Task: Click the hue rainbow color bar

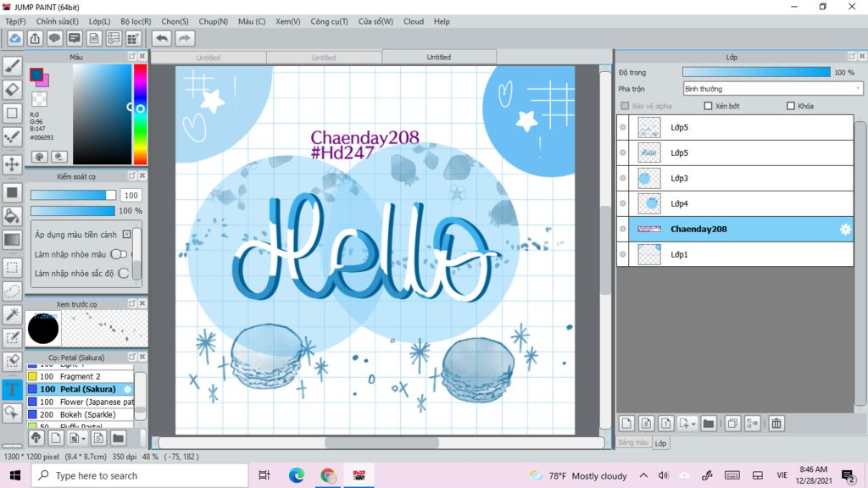Action: pyautogui.click(x=140, y=114)
